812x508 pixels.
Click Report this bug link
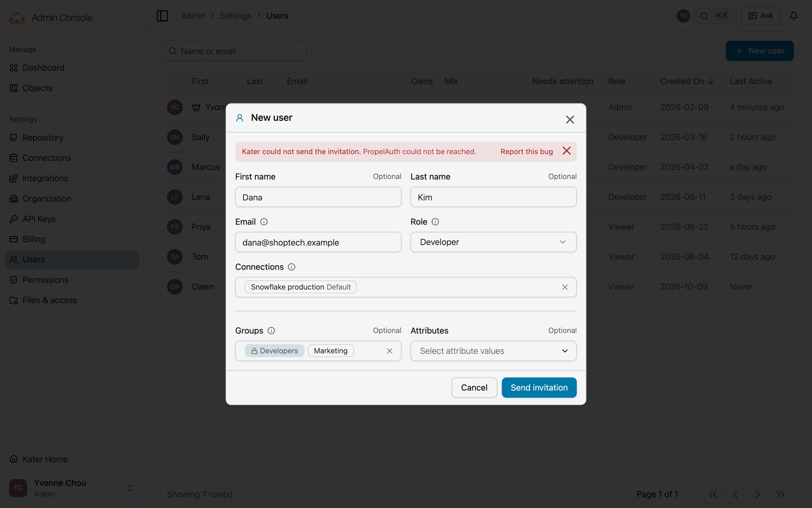pos(526,151)
